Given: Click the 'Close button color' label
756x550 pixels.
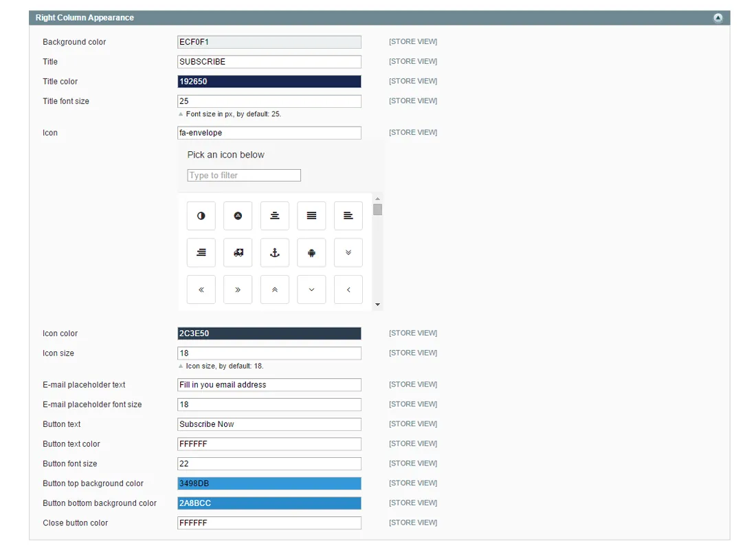Looking at the screenshot, I should [75, 523].
